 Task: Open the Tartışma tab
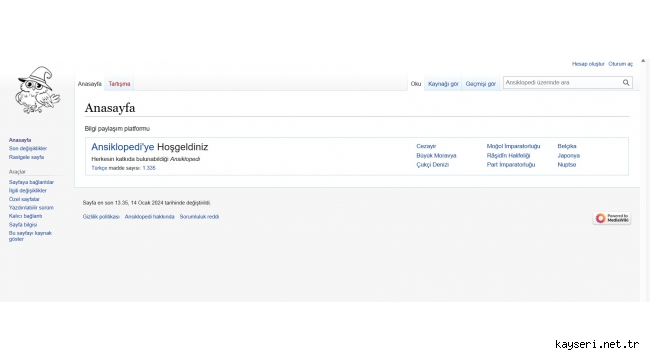(119, 84)
